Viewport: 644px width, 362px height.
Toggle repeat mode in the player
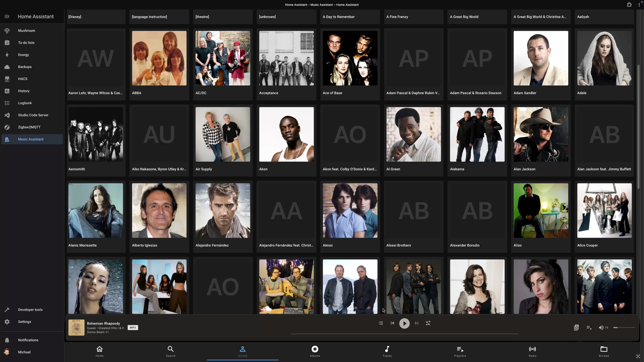(x=428, y=323)
